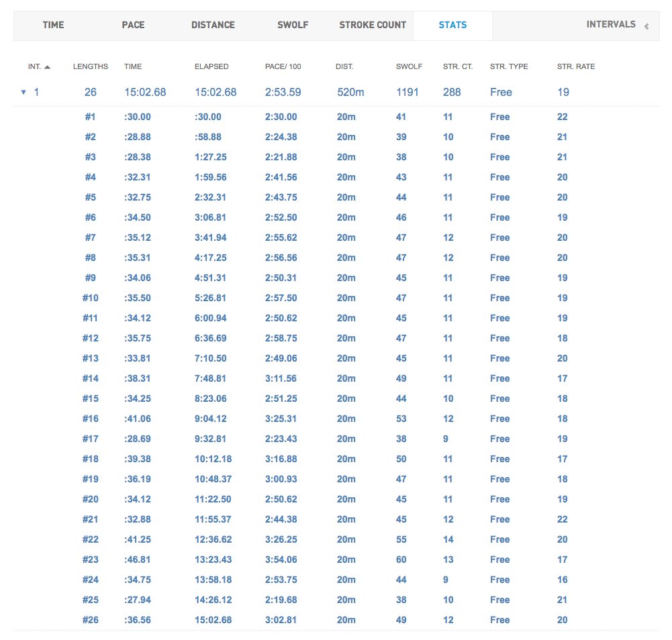Click time :33.81 in row #13
The height and width of the screenshot is (640, 672).
click(138, 358)
